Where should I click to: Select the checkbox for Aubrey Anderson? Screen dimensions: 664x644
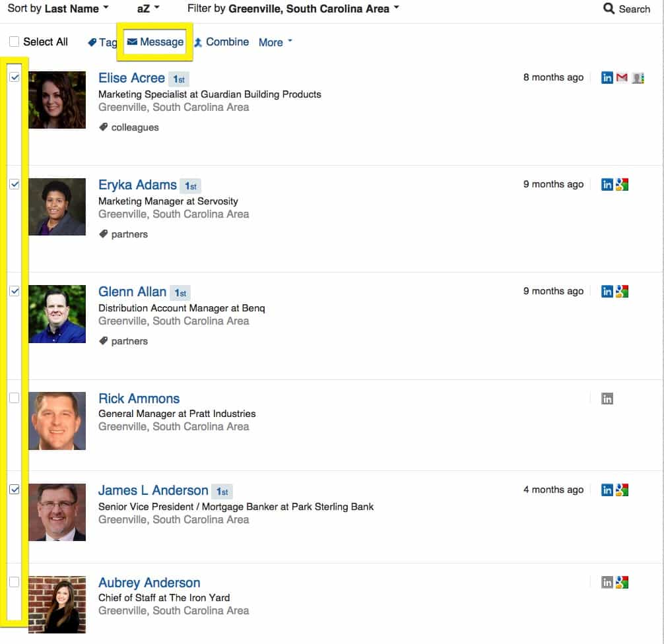coord(14,582)
